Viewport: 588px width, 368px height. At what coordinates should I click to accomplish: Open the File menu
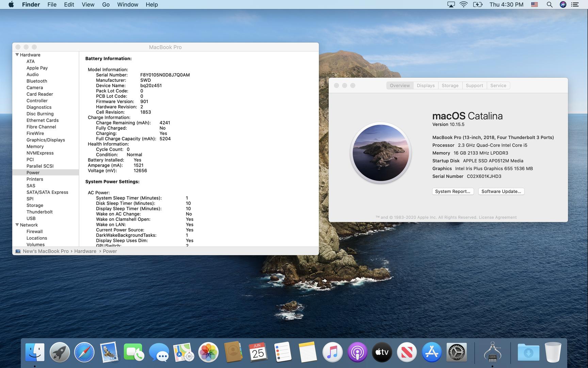52,4
